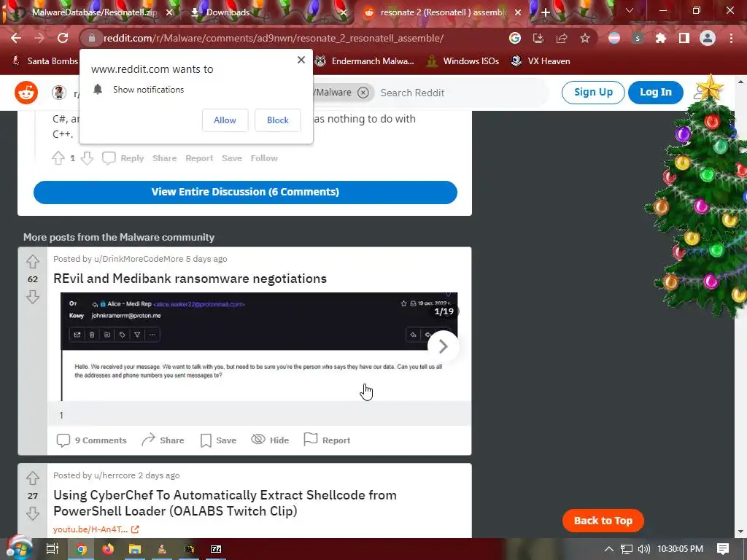Open a new browser tab

[x=546, y=12]
